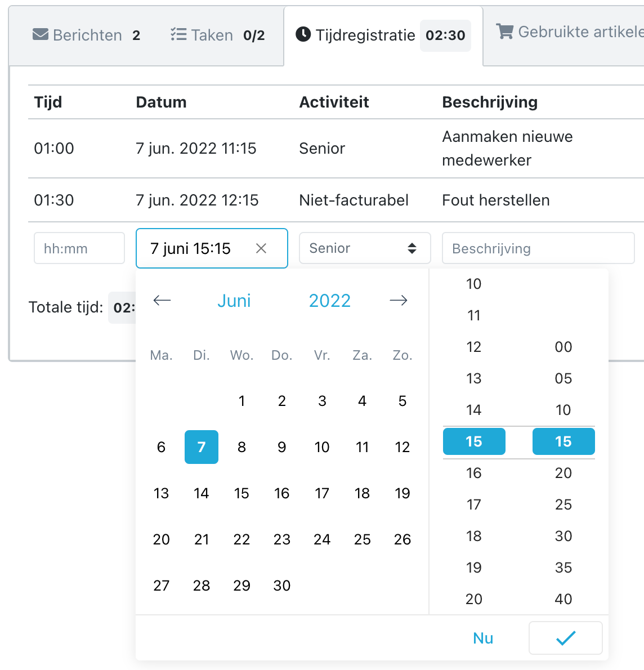Screen dimensions: 644x670
Task: Go to next month with right arrow
Action: [x=399, y=301]
